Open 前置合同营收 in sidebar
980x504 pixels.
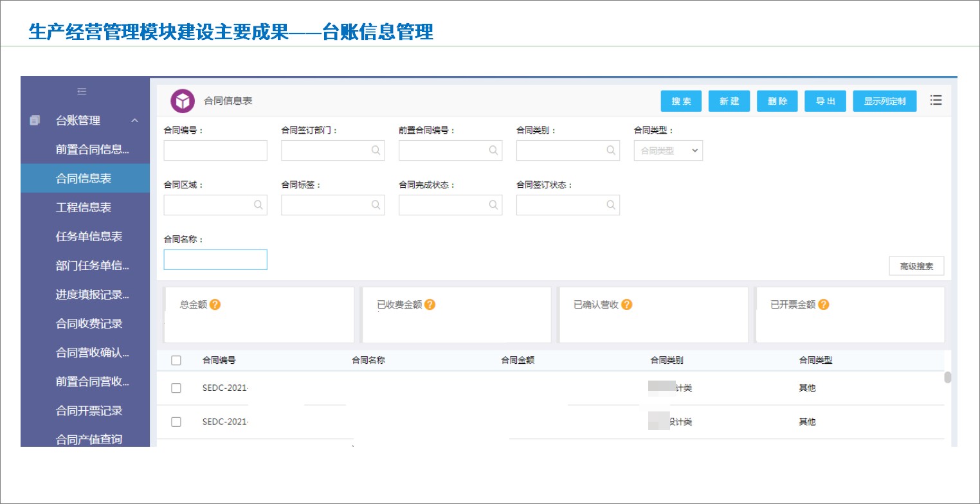click(x=85, y=381)
